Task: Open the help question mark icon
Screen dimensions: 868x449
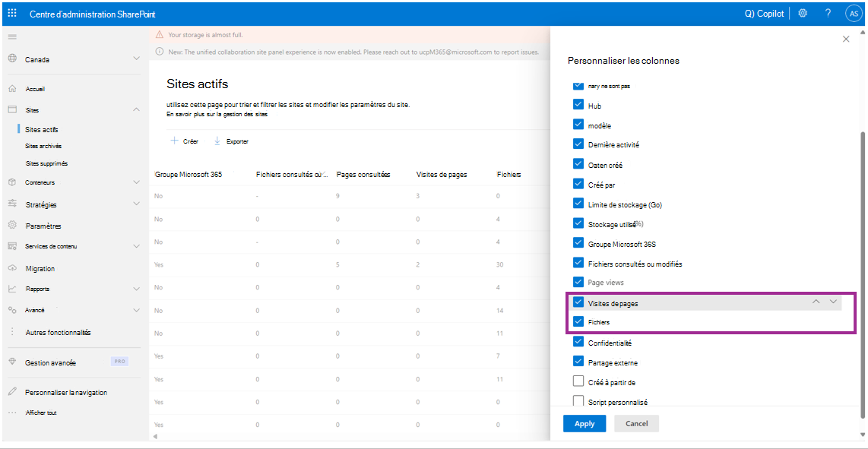Action: click(828, 13)
